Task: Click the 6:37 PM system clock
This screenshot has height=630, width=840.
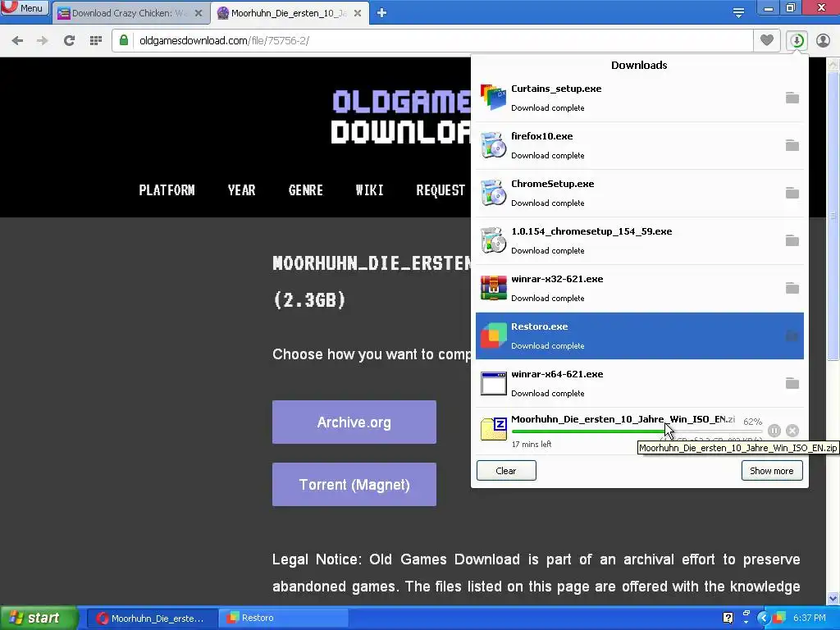Action: tap(809, 618)
